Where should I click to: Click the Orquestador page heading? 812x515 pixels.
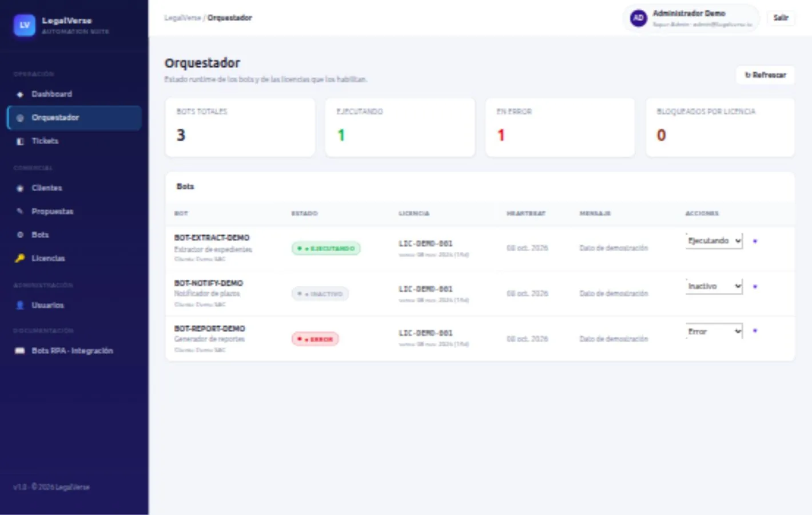click(x=202, y=63)
